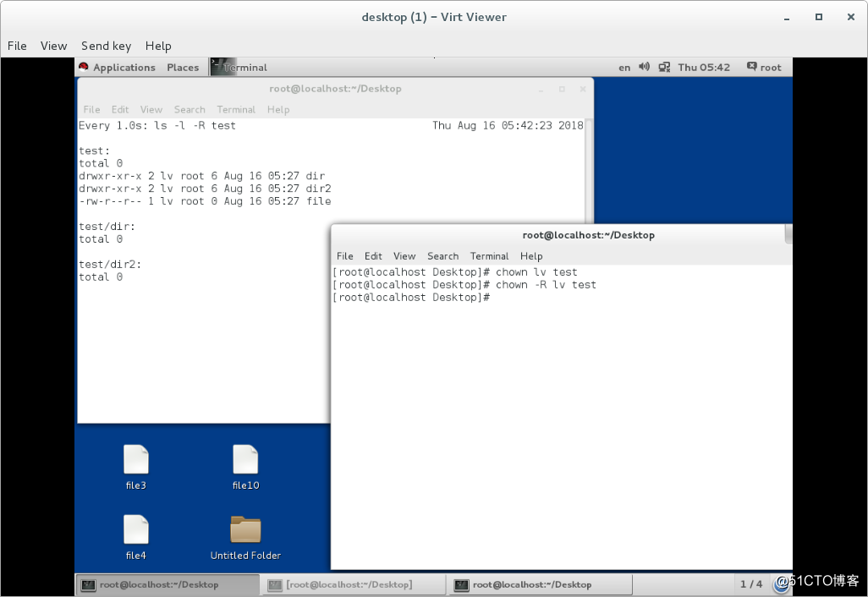Image resolution: width=868 pixels, height=597 pixels.
Task: Minimize the background terminal window
Action: (541, 89)
